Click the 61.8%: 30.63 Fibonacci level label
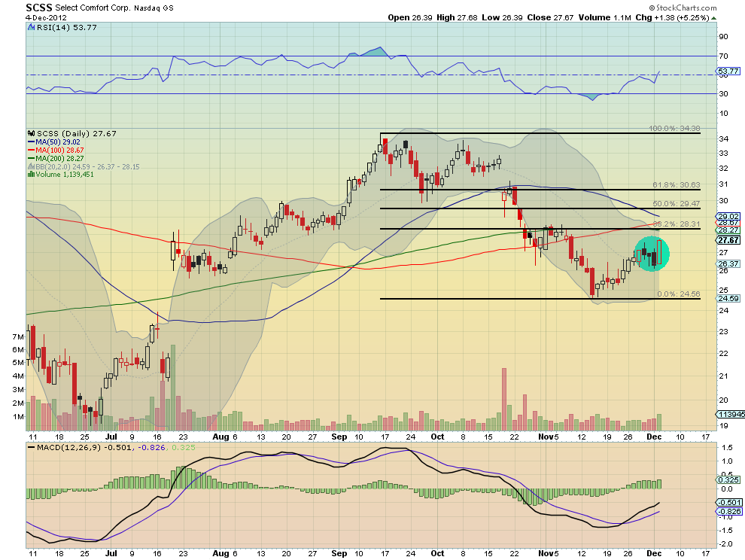This screenshot has height=560, width=745. (x=676, y=185)
